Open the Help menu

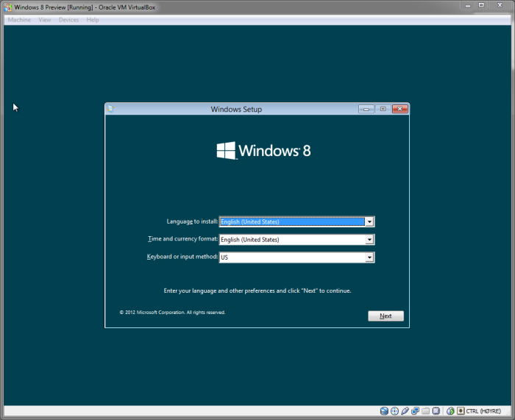[93, 20]
